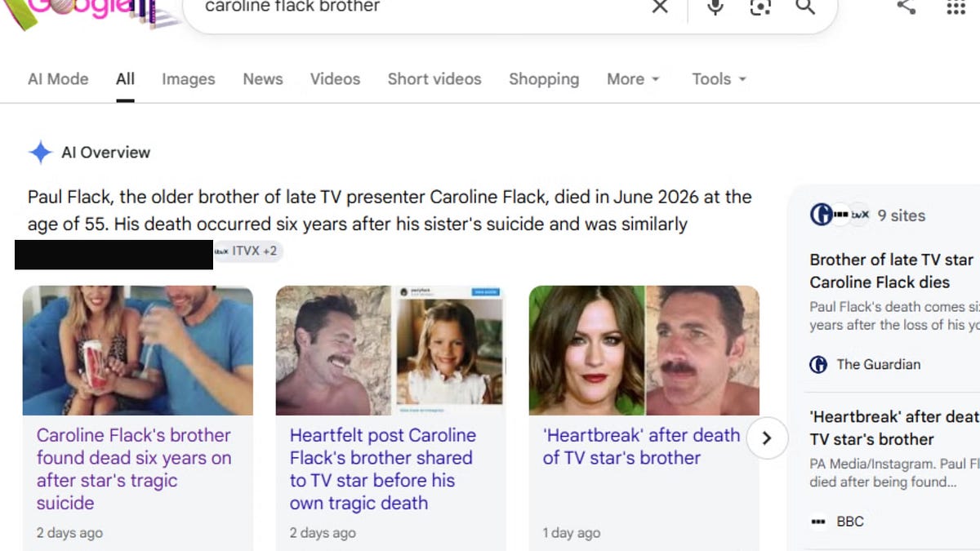Image resolution: width=980 pixels, height=551 pixels.
Task: Click the 'BBC' source name text
Action: coord(850,521)
